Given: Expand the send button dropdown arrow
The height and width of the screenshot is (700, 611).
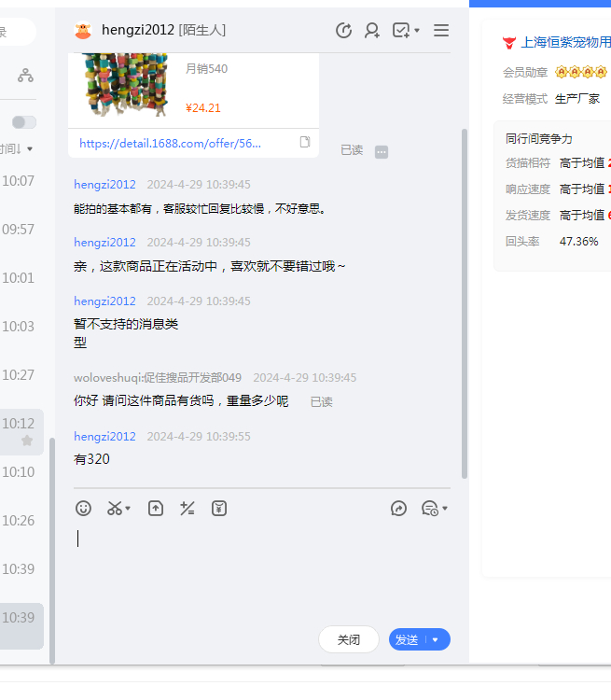Looking at the screenshot, I should click(436, 640).
